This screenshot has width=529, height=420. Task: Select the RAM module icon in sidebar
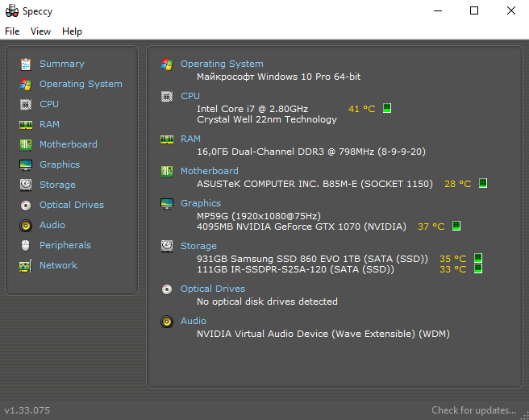point(25,124)
